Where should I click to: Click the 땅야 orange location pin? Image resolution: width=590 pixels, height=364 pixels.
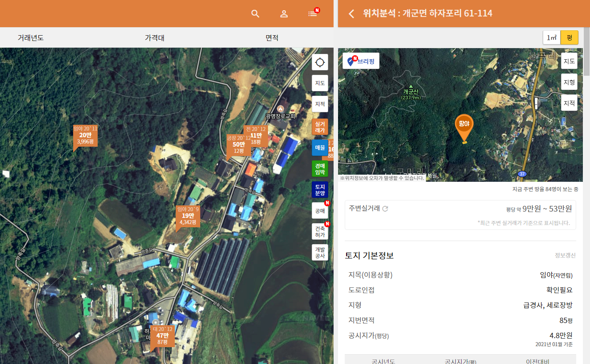(x=464, y=128)
